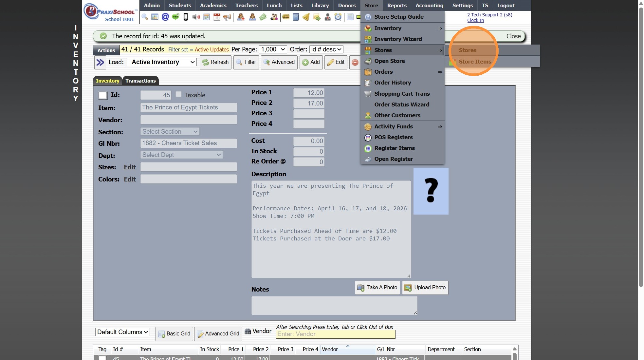
Task: Click the red delete record icon
Action: pyautogui.click(x=355, y=62)
